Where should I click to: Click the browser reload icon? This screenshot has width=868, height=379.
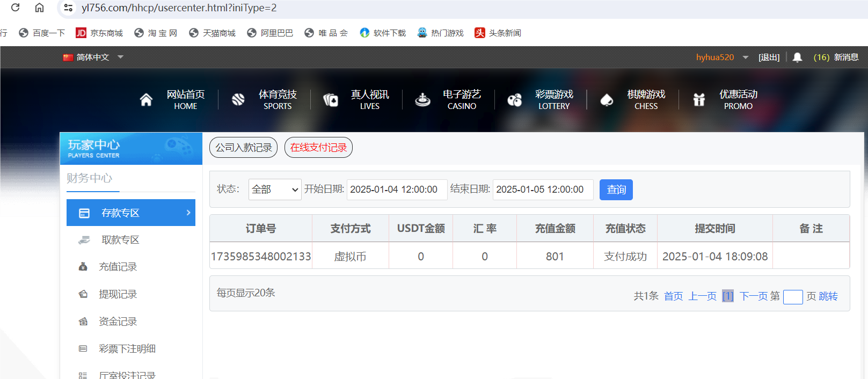click(x=15, y=8)
